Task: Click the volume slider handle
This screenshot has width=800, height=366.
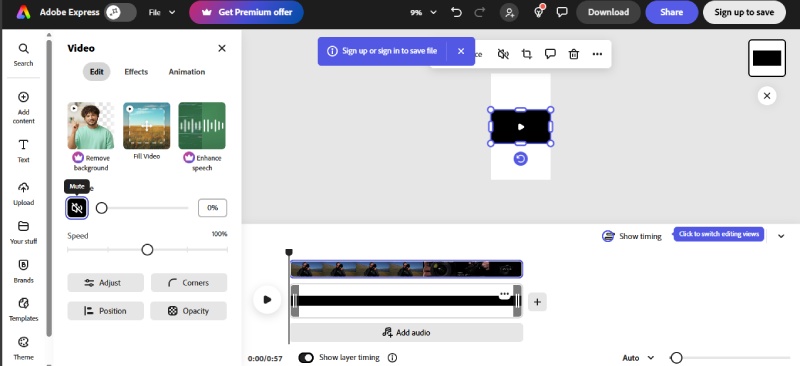Action: (x=102, y=208)
